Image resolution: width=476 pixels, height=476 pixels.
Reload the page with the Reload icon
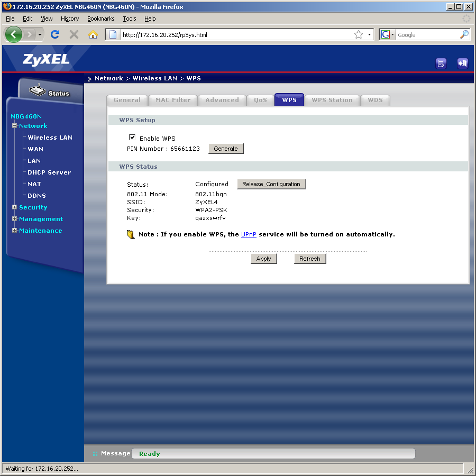click(x=55, y=34)
